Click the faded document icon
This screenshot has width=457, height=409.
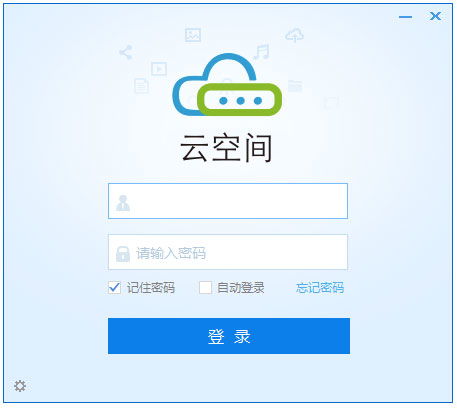141,86
